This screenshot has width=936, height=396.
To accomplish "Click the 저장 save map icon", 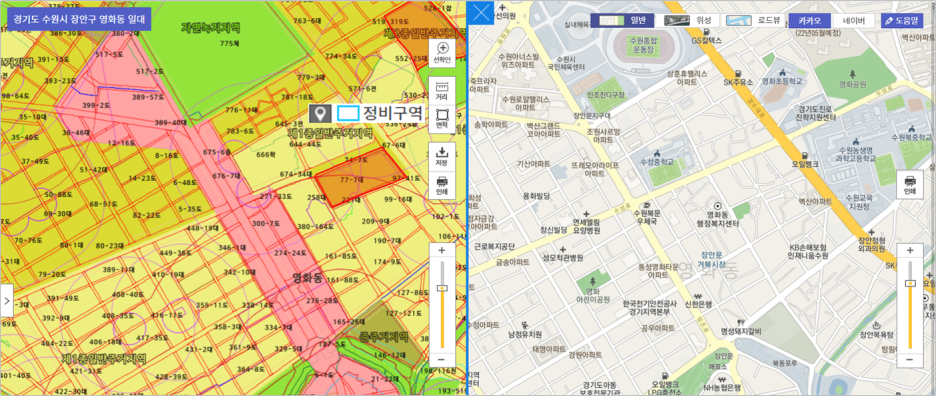I will coord(442,155).
